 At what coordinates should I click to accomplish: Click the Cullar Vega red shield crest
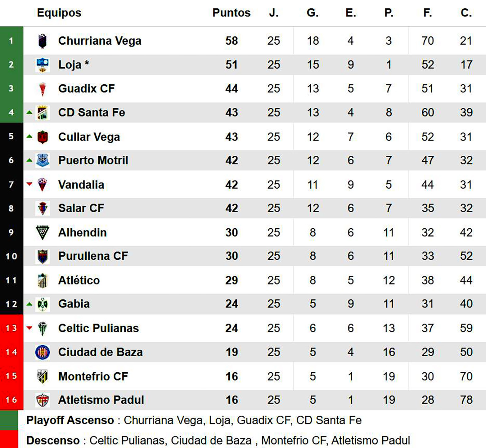tap(43, 137)
